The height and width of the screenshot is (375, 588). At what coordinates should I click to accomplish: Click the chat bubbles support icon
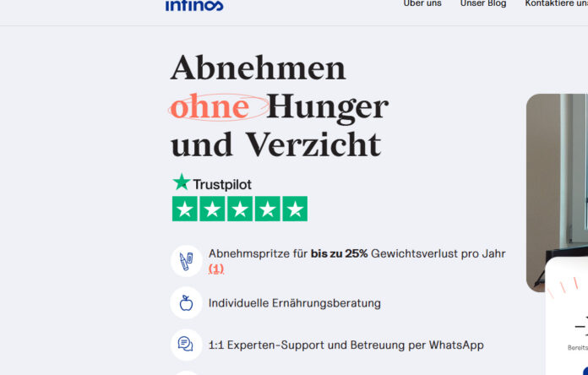coord(187,345)
